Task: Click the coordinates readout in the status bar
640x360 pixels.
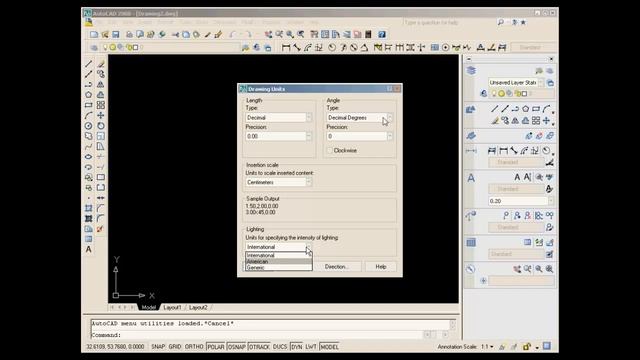Action: 115,347
